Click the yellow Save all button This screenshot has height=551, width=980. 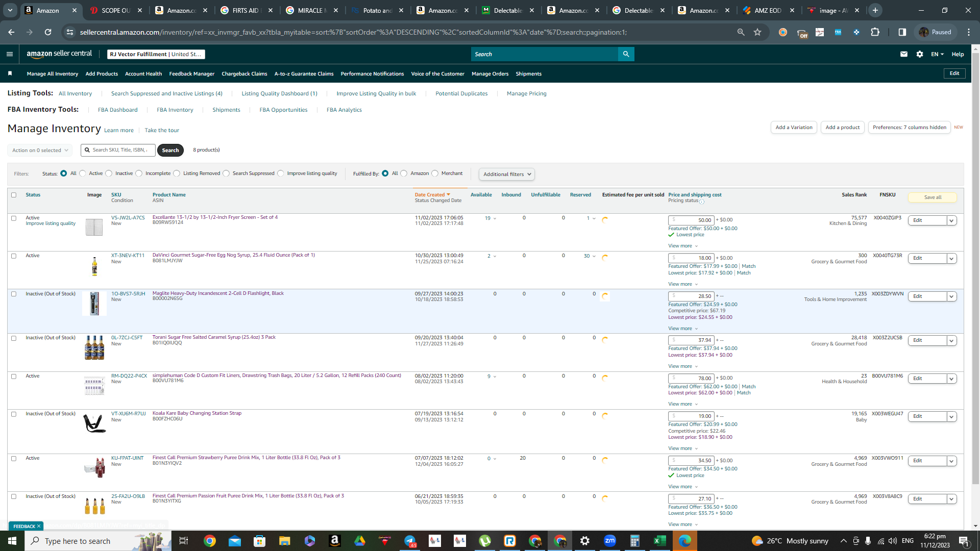933,197
